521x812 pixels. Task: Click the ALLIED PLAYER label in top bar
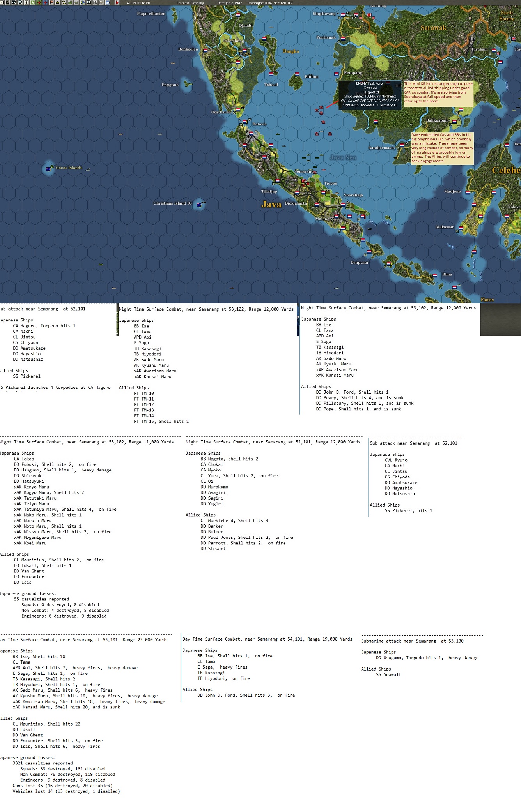coord(138,3)
